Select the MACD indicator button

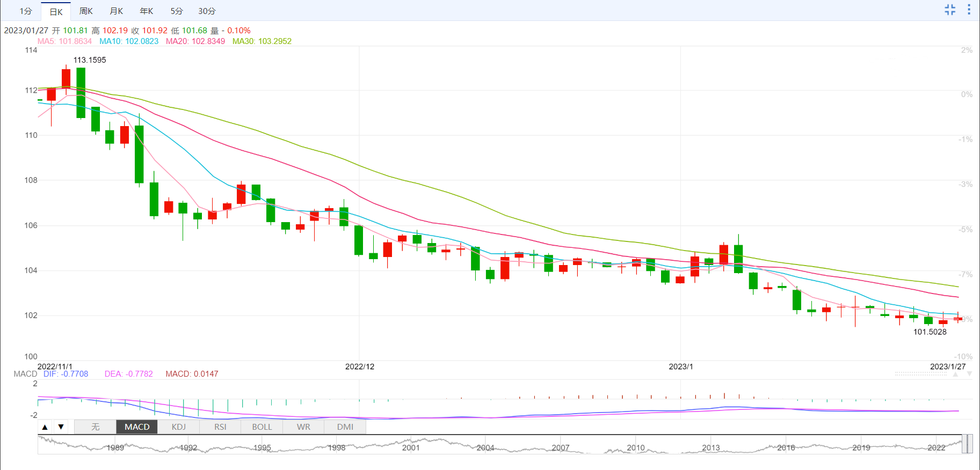coord(137,427)
